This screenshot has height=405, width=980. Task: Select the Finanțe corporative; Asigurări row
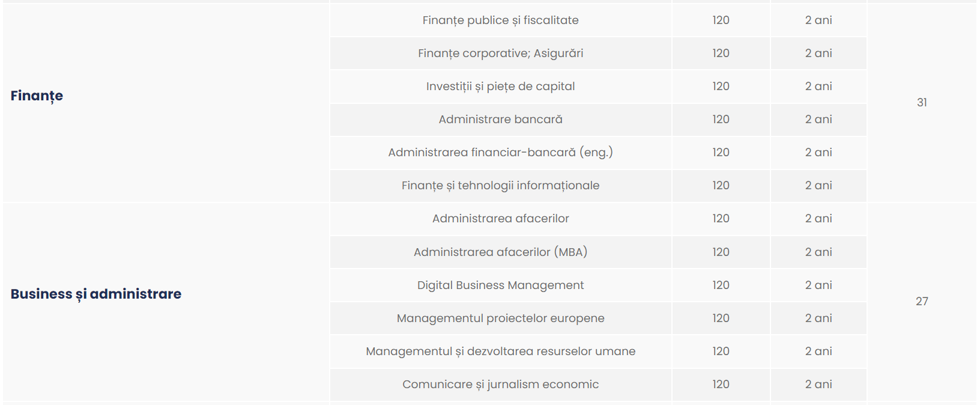coord(500,53)
